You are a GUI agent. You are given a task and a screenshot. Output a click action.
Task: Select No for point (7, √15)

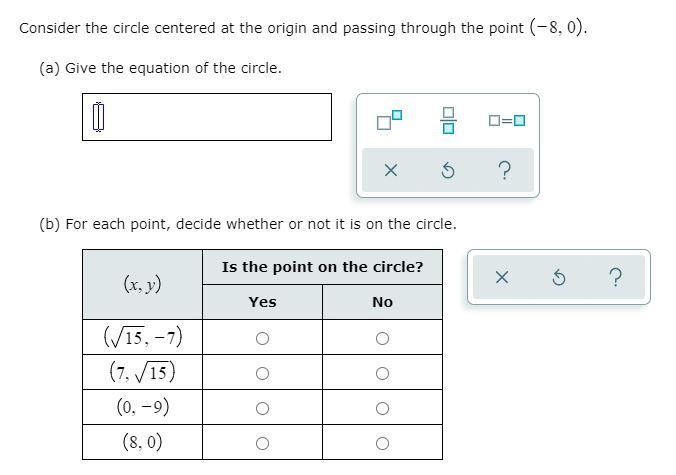[382, 373]
